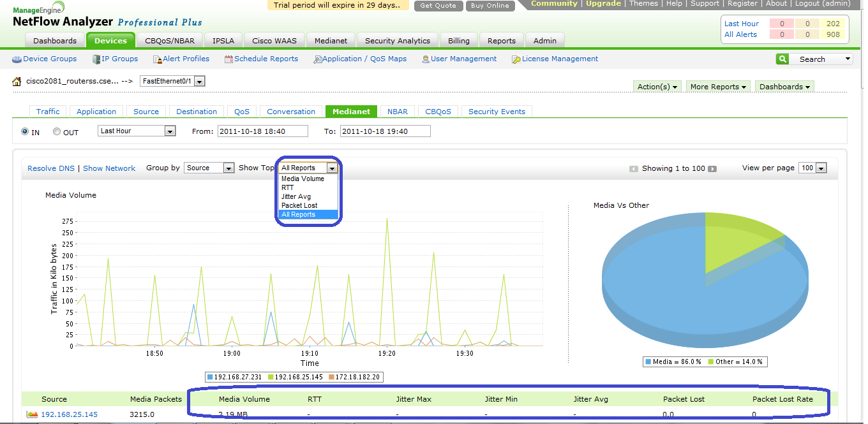The height and width of the screenshot is (424, 868).
Task: Click the Schedule Reports calendar icon
Action: pyautogui.click(x=228, y=59)
